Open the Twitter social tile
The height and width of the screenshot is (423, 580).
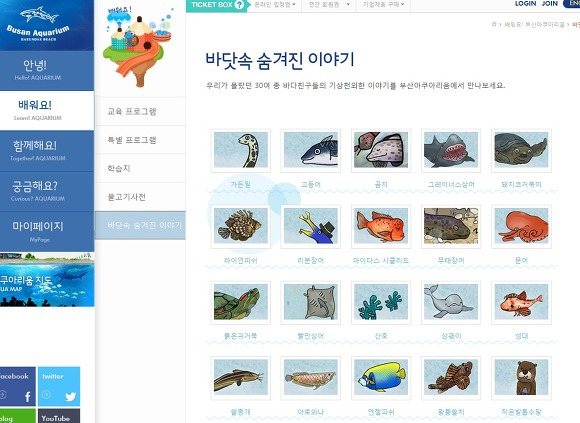coord(59,386)
